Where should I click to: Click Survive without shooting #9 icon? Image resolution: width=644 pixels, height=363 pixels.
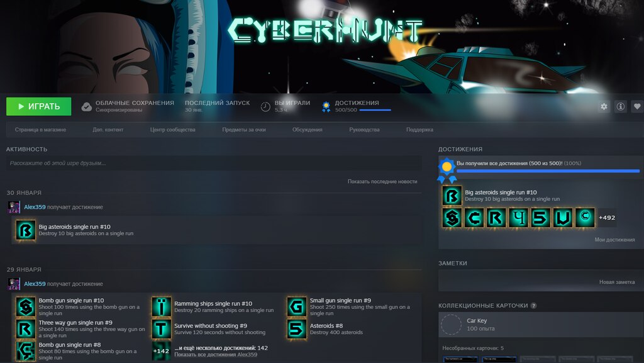click(x=162, y=329)
